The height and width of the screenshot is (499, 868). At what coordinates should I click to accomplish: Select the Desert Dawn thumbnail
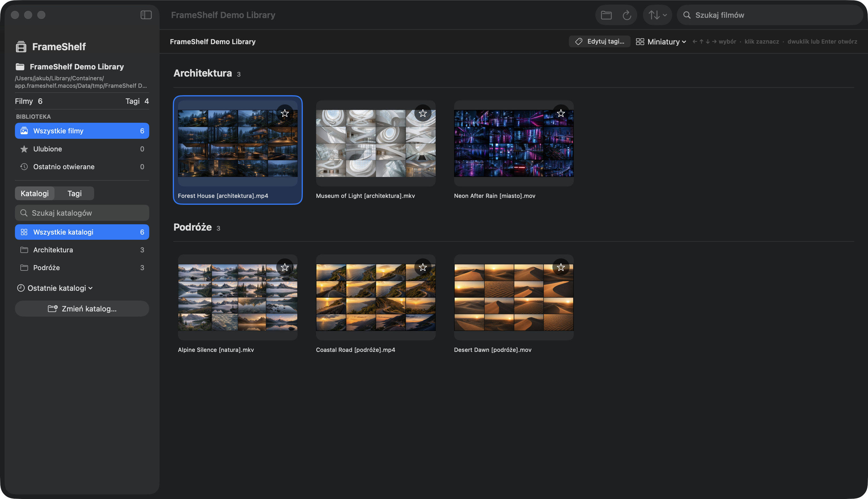click(514, 297)
